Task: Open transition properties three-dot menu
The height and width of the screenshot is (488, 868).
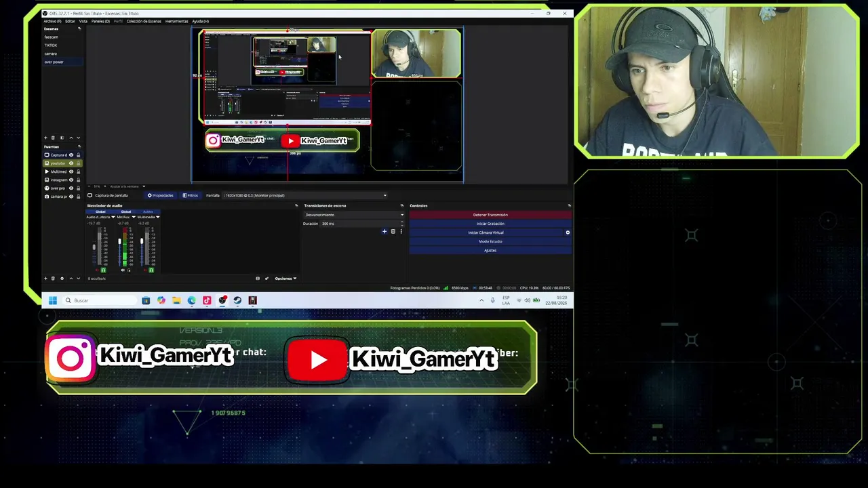Action: [401, 232]
